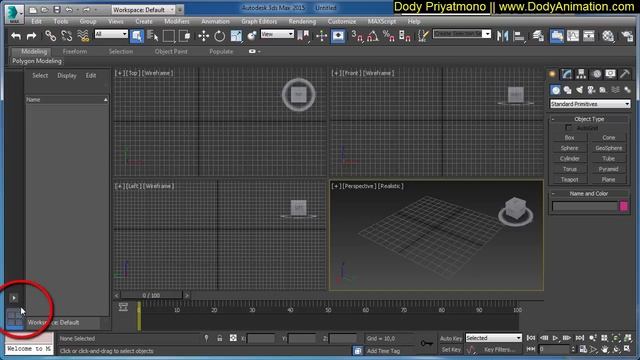
Task: Open the Motion command panel tab
Action: coord(596,74)
